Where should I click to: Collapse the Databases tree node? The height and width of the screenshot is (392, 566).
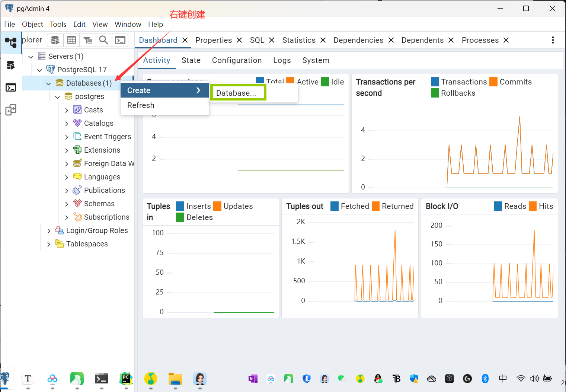pyautogui.click(x=49, y=83)
